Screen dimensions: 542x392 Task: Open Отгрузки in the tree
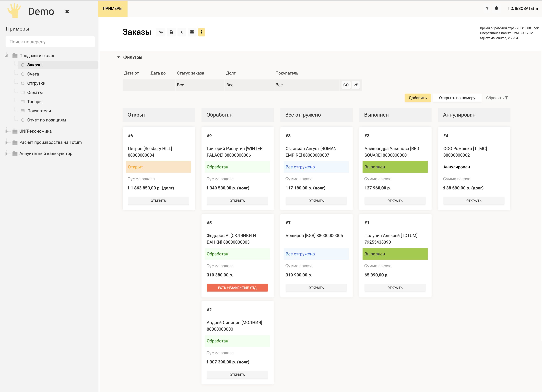click(36, 83)
